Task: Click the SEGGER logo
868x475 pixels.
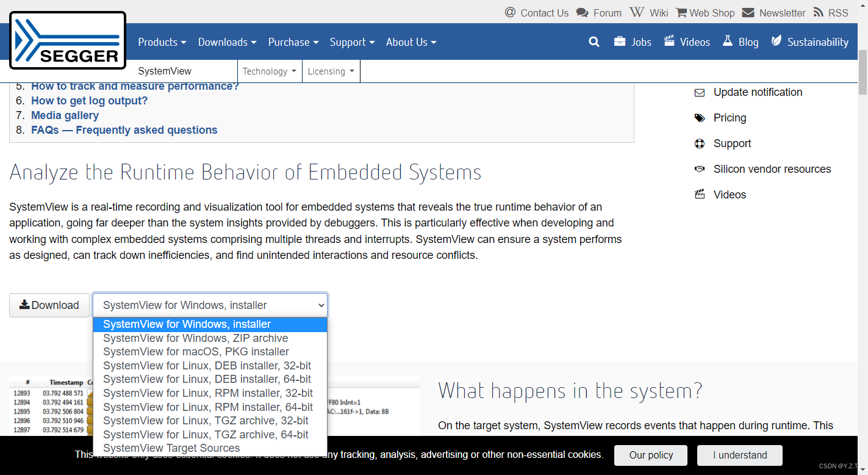Action: point(68,40)
